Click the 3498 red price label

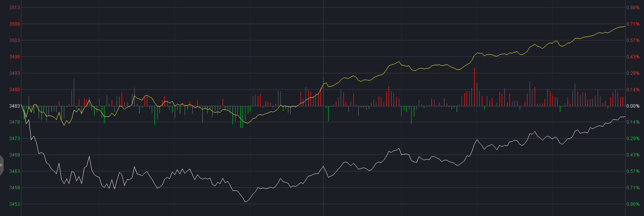15,57
